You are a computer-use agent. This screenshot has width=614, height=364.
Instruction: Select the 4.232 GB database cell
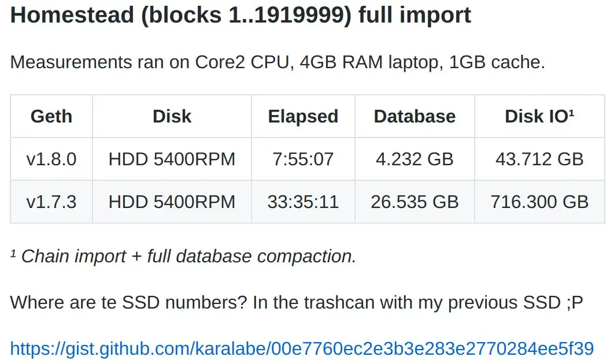click(x=415, y=159)
